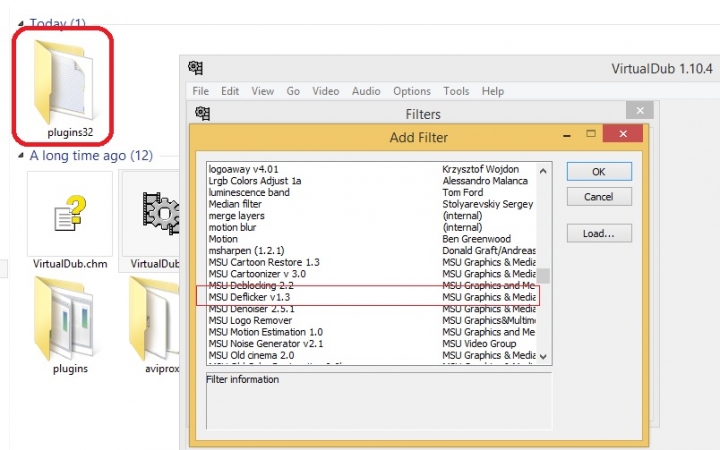Screen dimensions: 720x450
Task: Open the Video menu
Action: 326,91
